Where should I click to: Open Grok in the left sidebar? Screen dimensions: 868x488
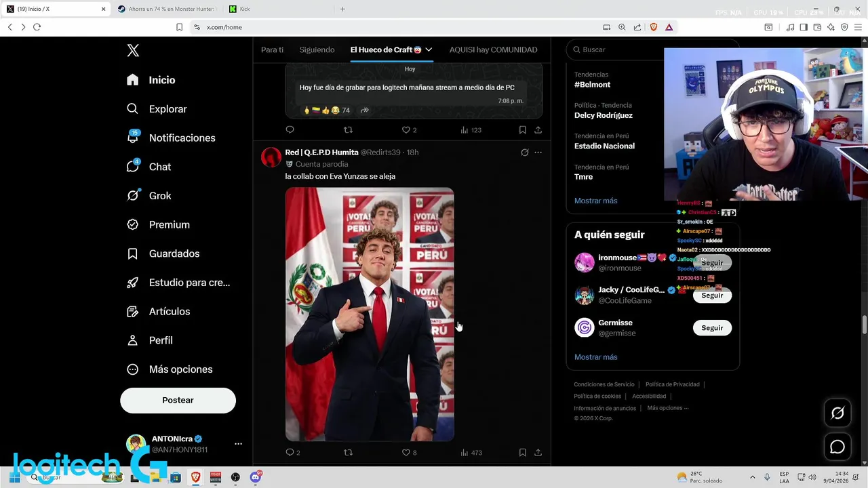[149, 196]
